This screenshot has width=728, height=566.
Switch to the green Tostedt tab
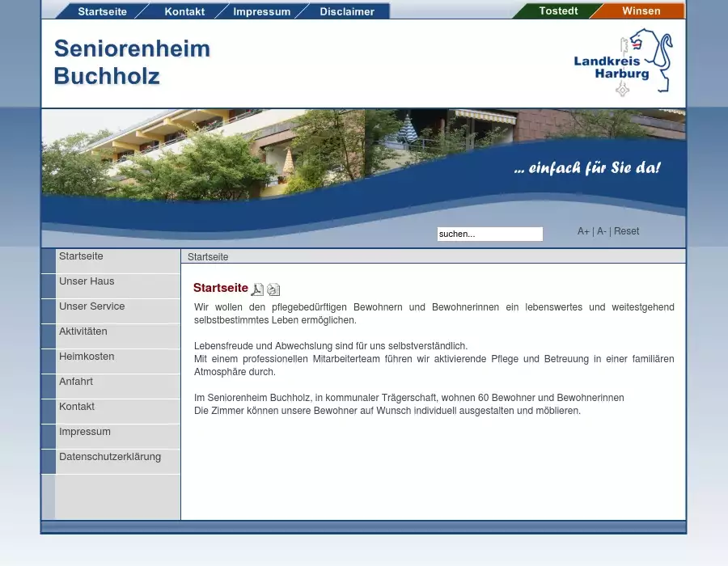(558, 11)
